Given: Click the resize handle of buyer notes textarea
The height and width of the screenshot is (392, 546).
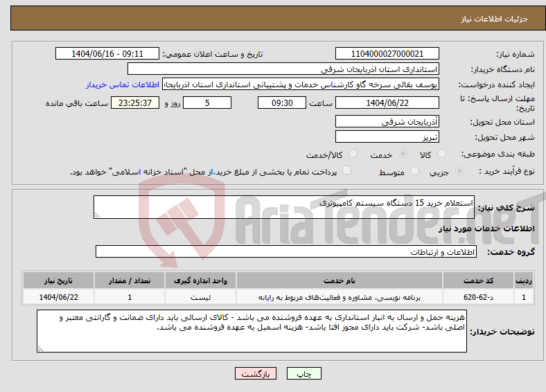Looking at the screenshot, I should [40, 349].
